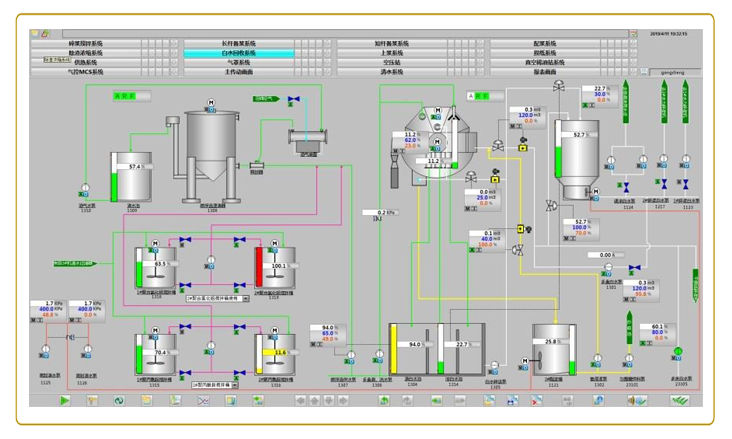The image size is (732, 439).
Task: Click the green play arrow in bottom toolbar
Action: (x=66, y=401)
